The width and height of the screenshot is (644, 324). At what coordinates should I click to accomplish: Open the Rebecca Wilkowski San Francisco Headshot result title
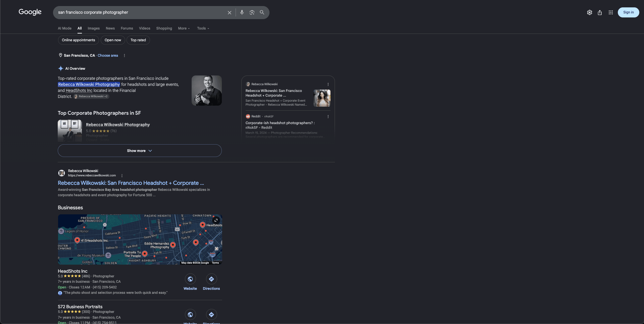tap(131, 183)
